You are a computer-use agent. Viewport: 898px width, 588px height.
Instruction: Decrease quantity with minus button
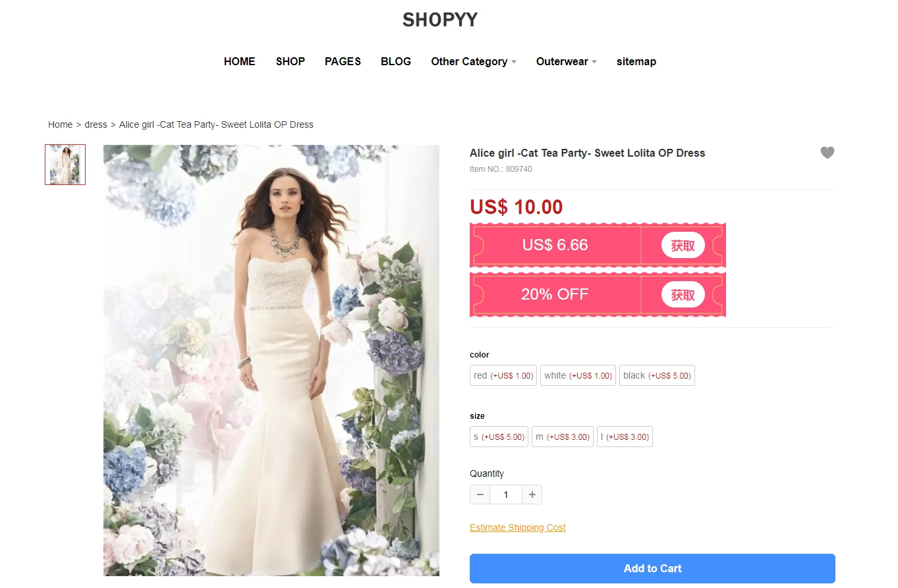[x=480, y=494]
